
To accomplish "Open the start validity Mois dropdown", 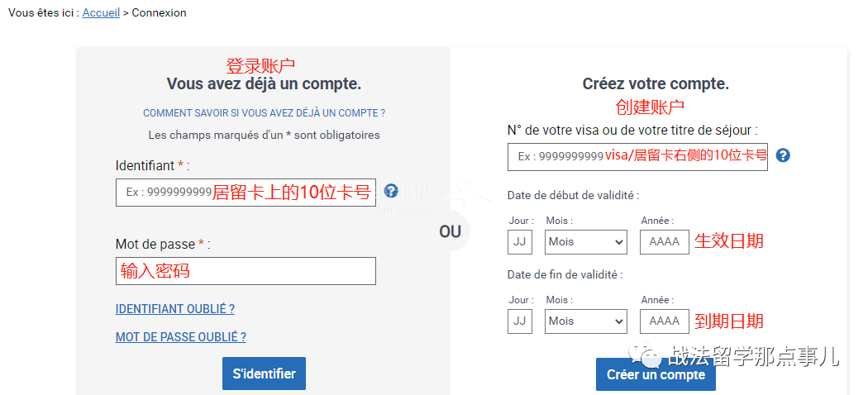I will tap(585, 242).
